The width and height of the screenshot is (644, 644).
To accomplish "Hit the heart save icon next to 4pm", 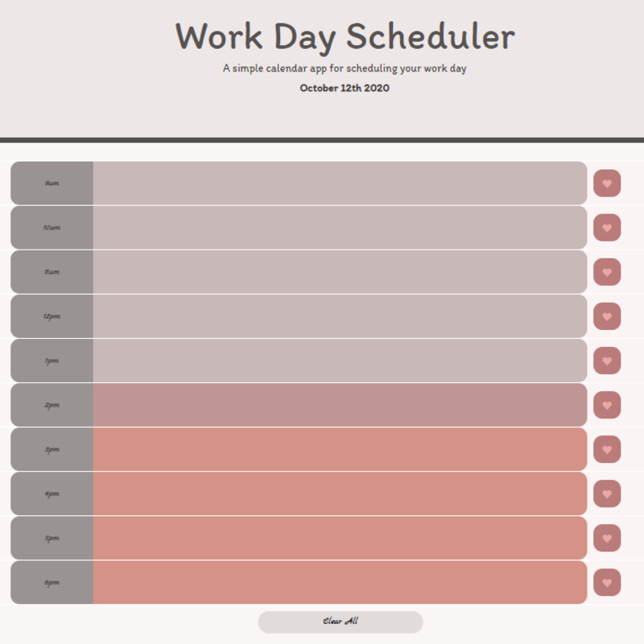I will 608,493.
